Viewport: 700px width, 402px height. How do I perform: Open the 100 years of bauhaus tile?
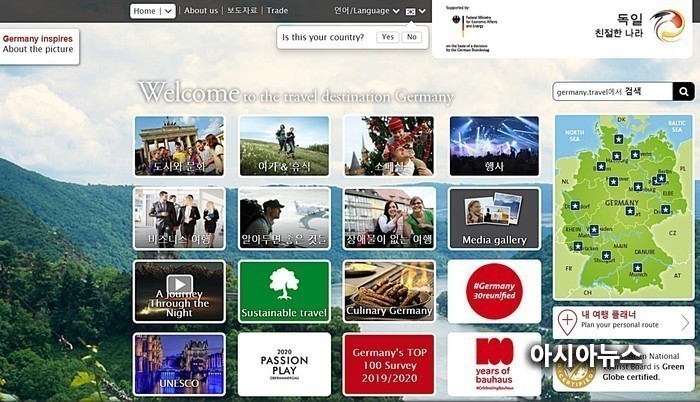[x=494, y=363]
